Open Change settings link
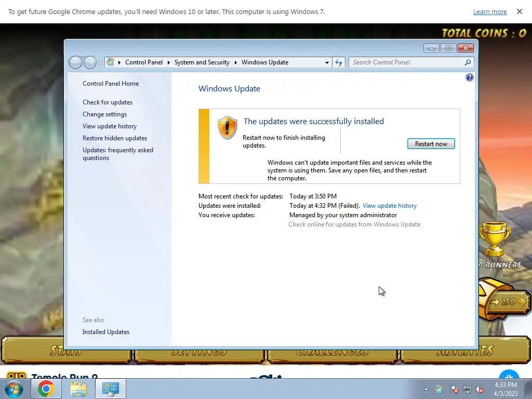This screenshot has width=532, height=399. (104, 114)
